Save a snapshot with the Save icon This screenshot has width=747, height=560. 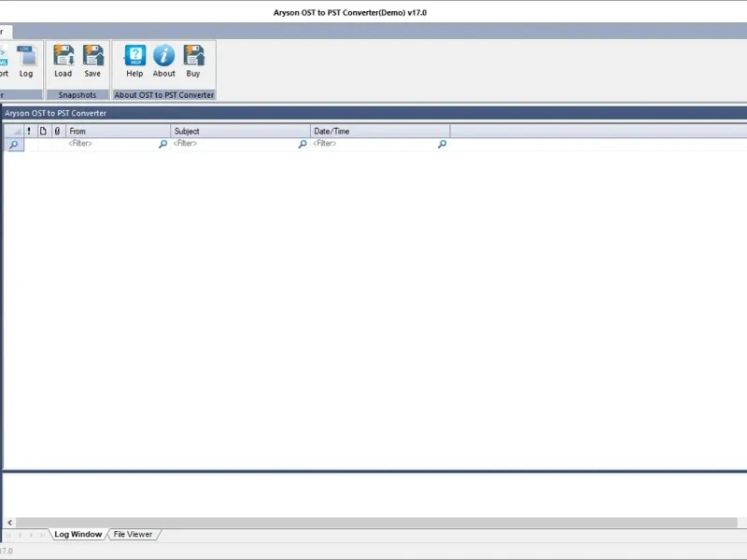92,61
